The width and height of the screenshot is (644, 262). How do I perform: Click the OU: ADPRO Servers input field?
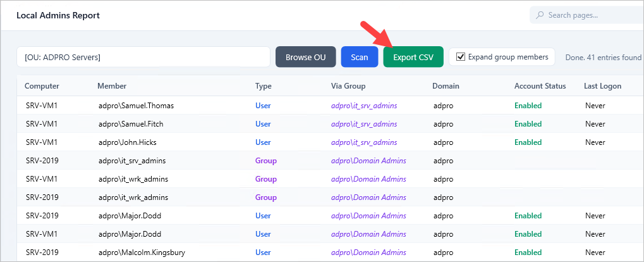(143, 57)
